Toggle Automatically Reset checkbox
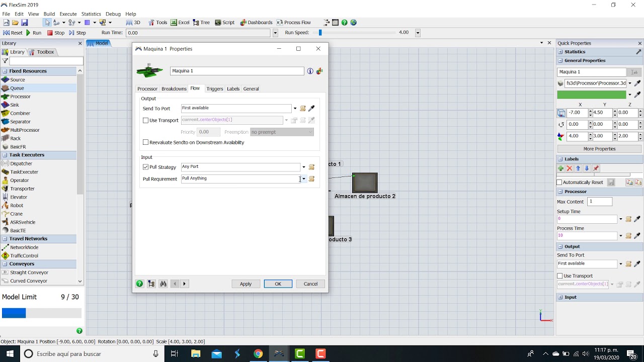This screenshot has height=362, width=644. (x=559, y=182)
